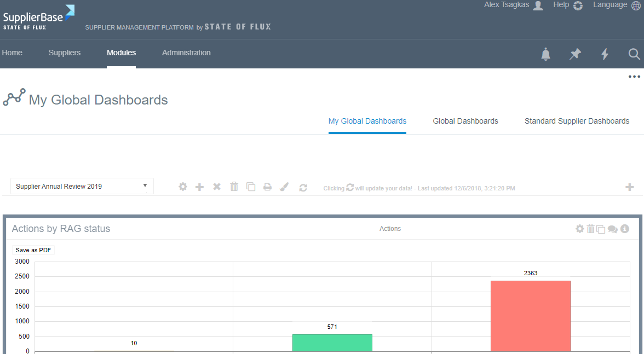Open the three-dot more options menu
Screen dimensions: 644x354
pyautogui.click(x=634, y=77)
